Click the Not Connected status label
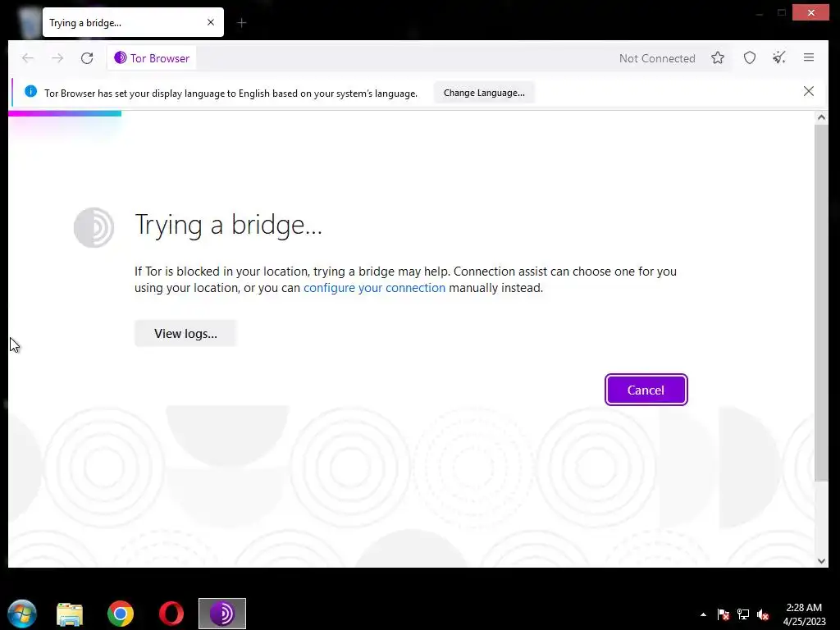 pos(657,58)
